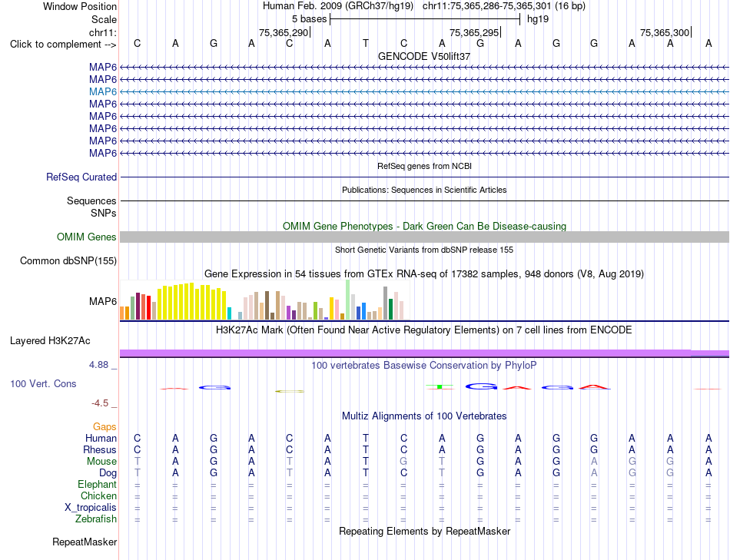Click the H3K27Ac Mark track title
730x560 pixels.
[x=424, y=330]
